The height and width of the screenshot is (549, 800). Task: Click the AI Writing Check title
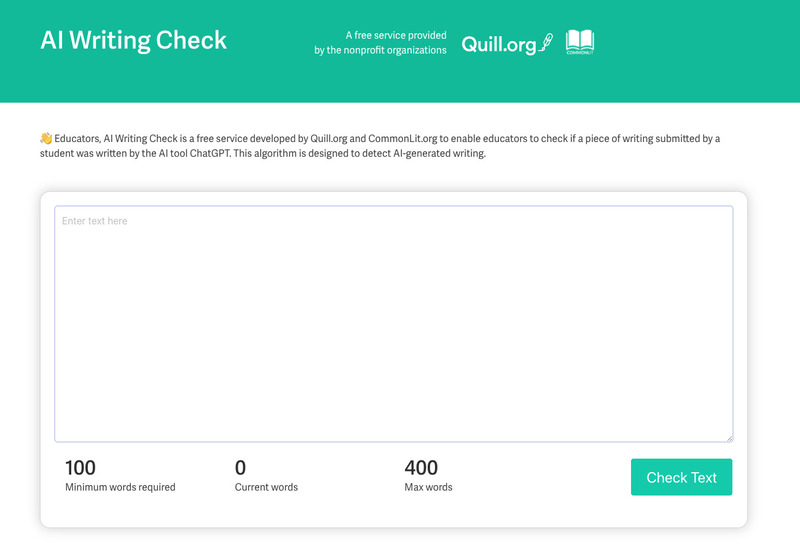133,41
